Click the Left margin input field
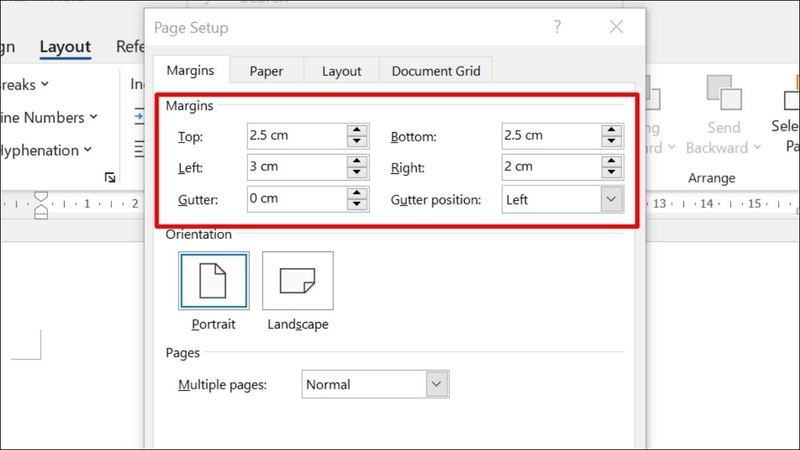 pos(296,167)
